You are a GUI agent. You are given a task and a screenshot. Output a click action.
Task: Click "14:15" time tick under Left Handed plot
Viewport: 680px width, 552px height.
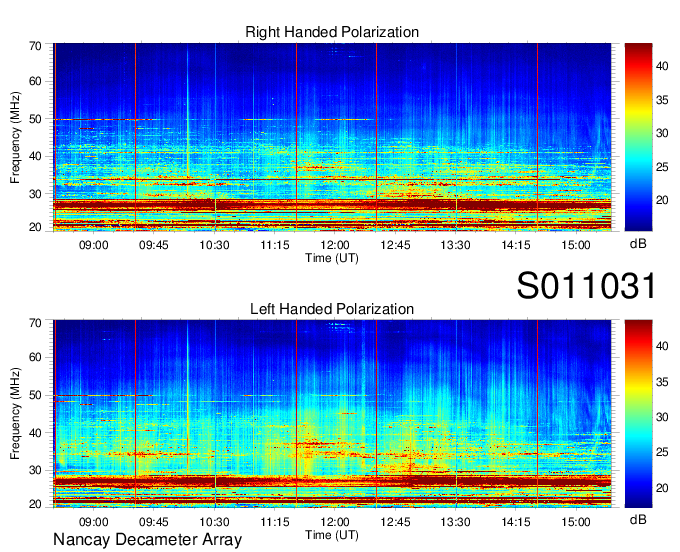click(516, 522)
